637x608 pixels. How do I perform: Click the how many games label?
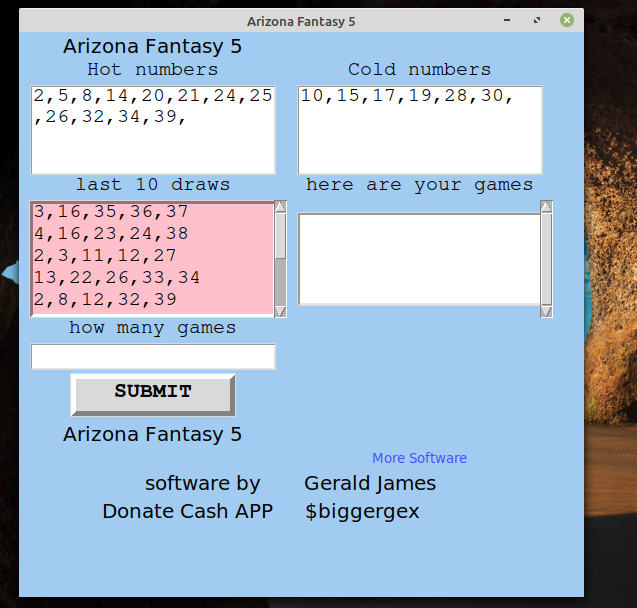[153, 328]
